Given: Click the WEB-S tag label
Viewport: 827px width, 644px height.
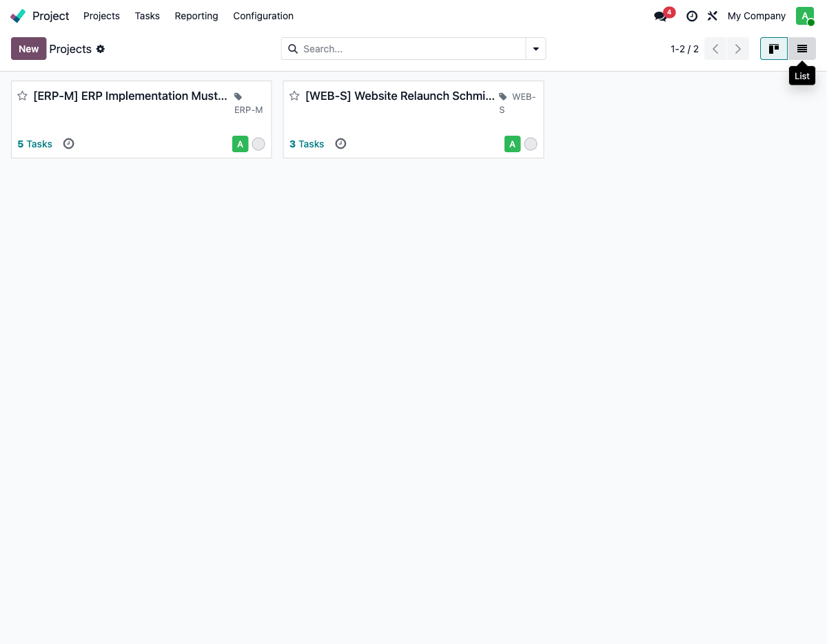Looking at the screenshot, I should (518, 103).
